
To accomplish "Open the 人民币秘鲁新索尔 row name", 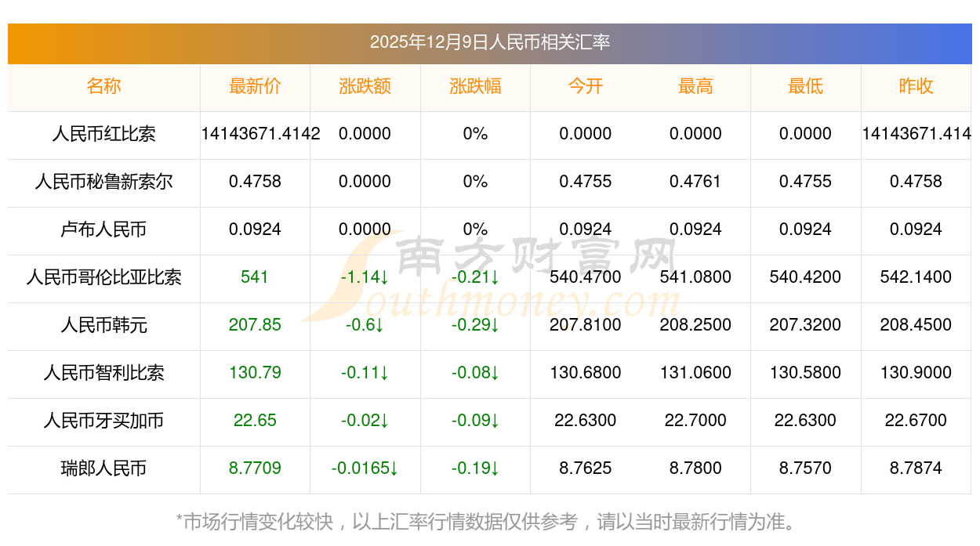I will [x=103, y=182].
